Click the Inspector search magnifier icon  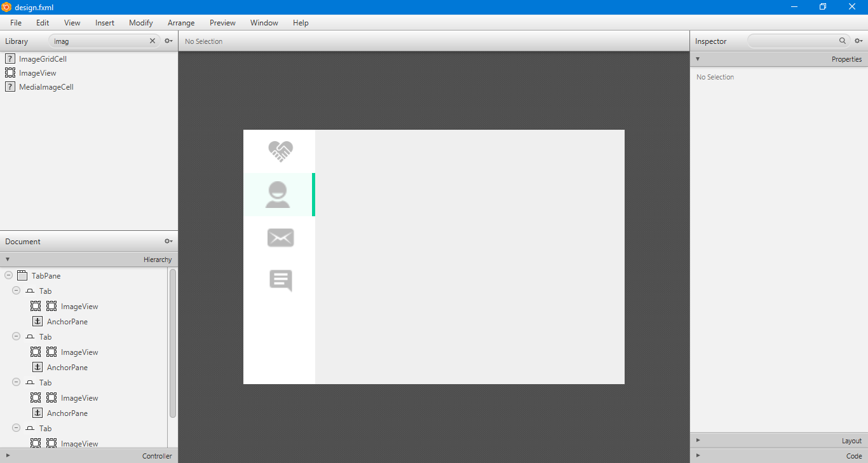pos(843,41)
